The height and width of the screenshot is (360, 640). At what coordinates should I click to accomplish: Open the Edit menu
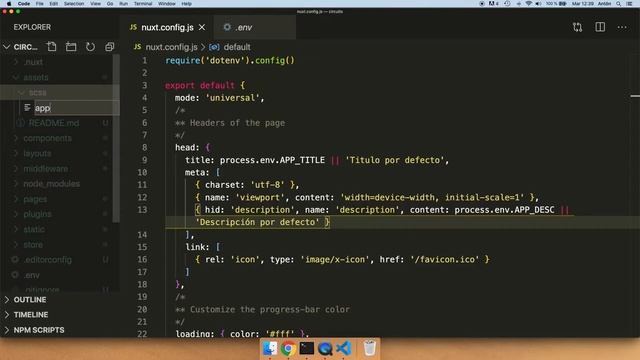coord(53,4)
